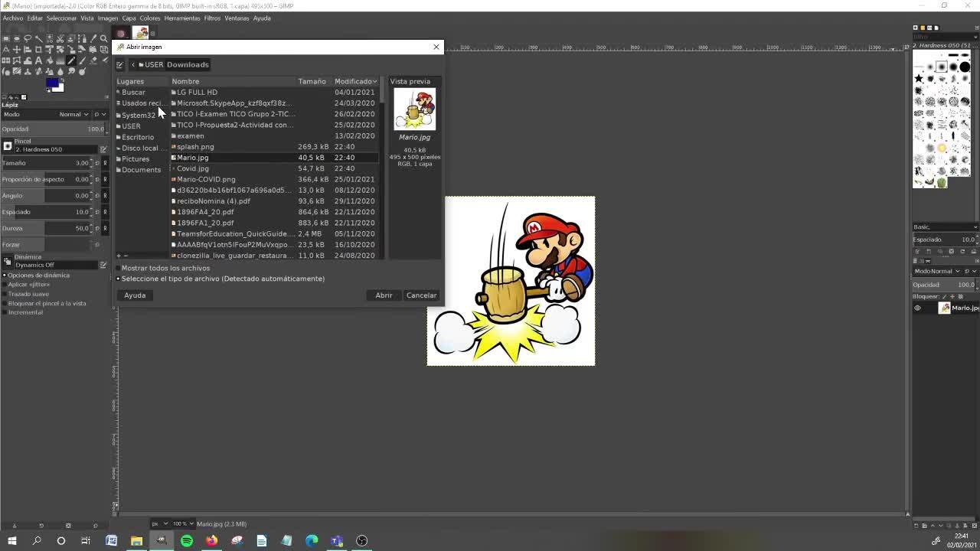The width and height of the screenshot is (980, 551).
Task: Click add bookmark plus icon in Lugares
Action: (x=119, y=256)
